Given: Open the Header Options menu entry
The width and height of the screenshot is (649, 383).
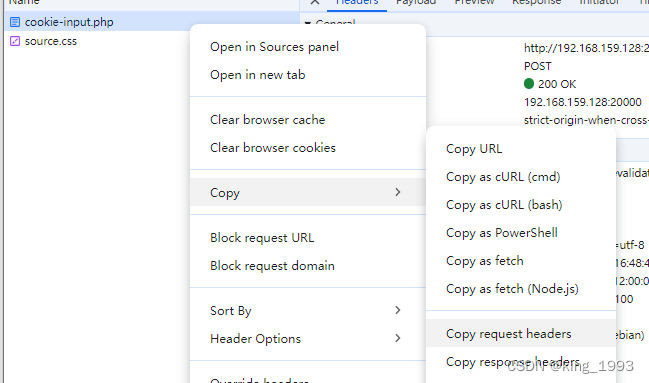Looking at the screenshot, I should [308, 339].
